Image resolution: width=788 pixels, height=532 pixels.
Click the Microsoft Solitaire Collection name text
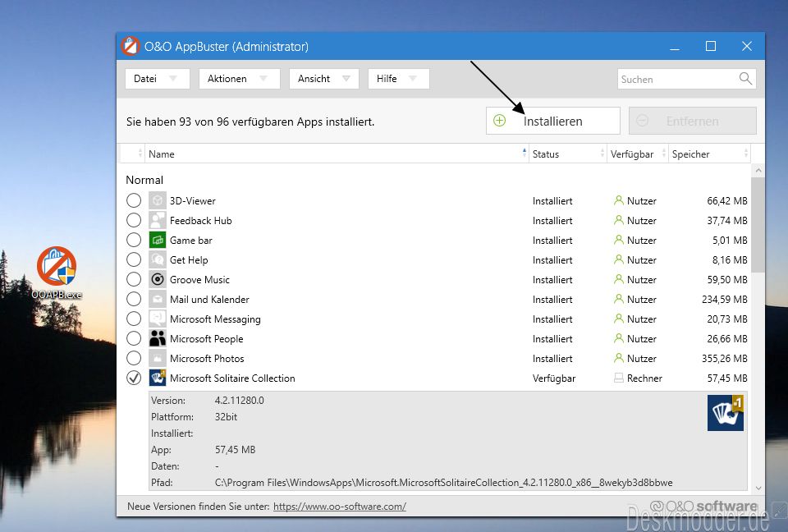232,378
